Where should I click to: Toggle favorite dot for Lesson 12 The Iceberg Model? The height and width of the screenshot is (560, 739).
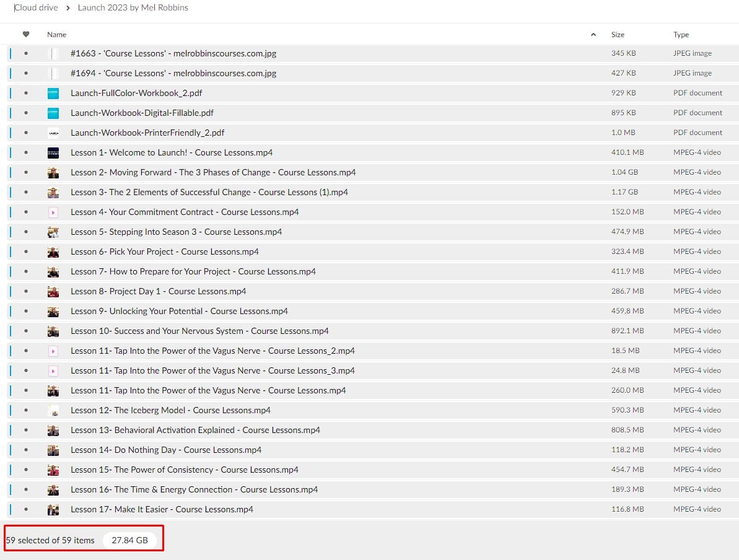click(26, 410)
